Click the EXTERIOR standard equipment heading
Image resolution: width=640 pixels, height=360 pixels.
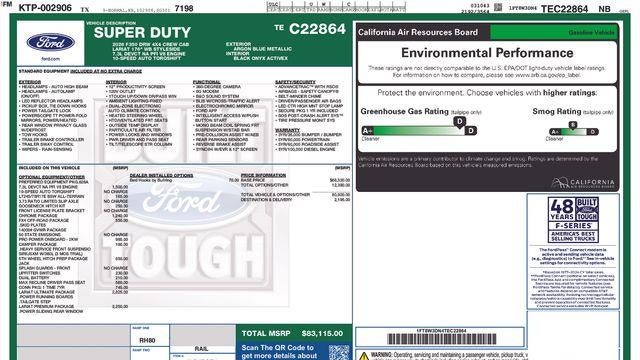[30, 82]
